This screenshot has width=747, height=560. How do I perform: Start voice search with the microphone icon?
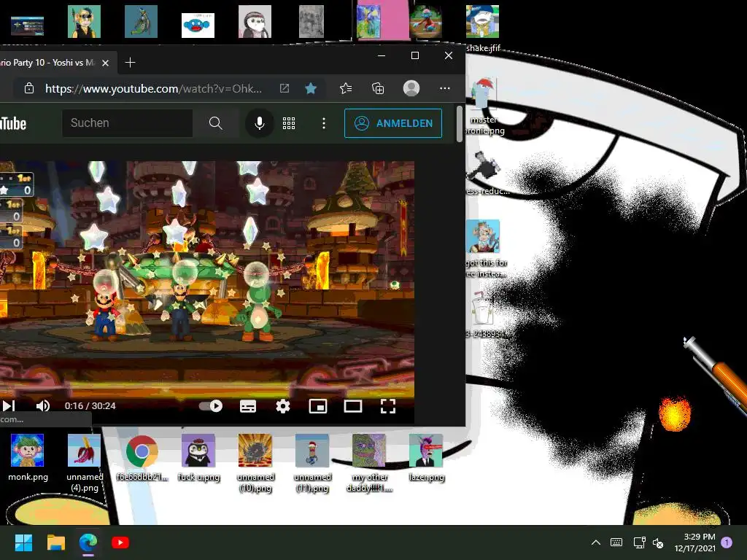[x=259, y=123]
